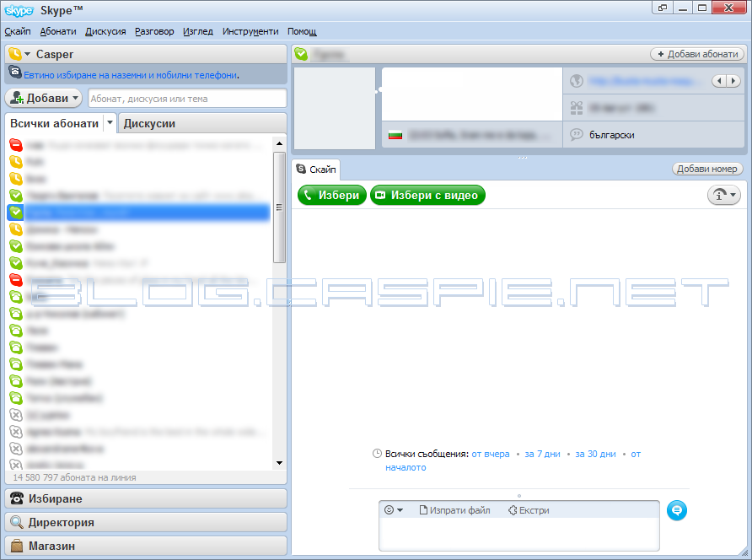Image resolution: width=752 pixels, height=560 pixels.
Task: Click the contact list scrollbar thumb
Action: [279, 207]
